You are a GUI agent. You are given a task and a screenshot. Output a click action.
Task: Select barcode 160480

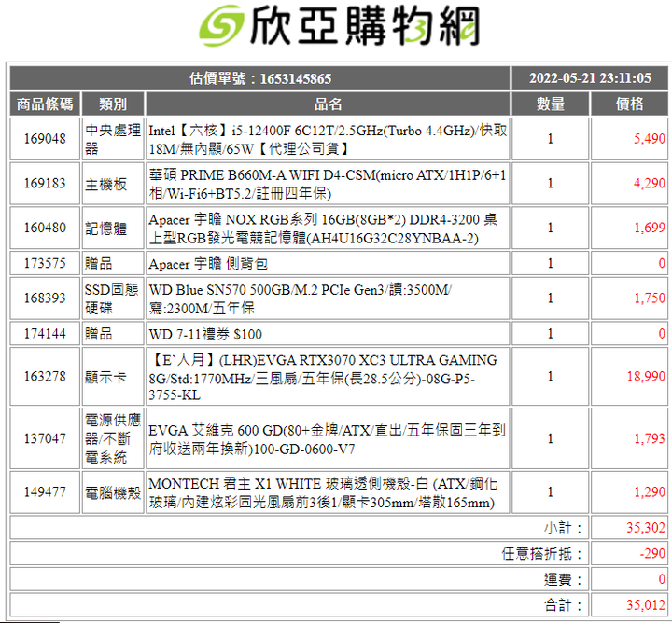tap(45, 228)
